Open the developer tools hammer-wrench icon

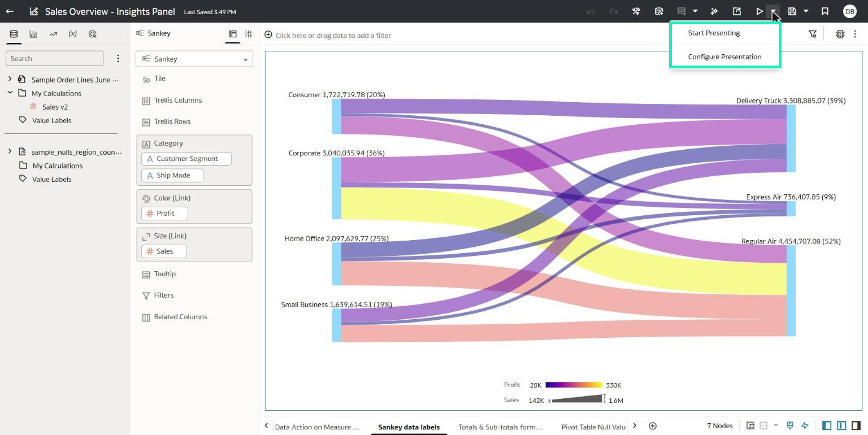tap(636, 11)
